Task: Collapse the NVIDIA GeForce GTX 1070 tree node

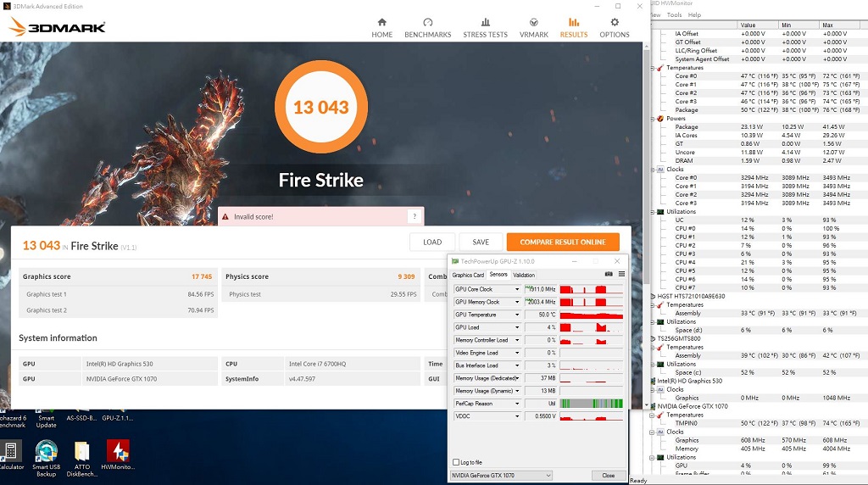Action: (653, 406)
